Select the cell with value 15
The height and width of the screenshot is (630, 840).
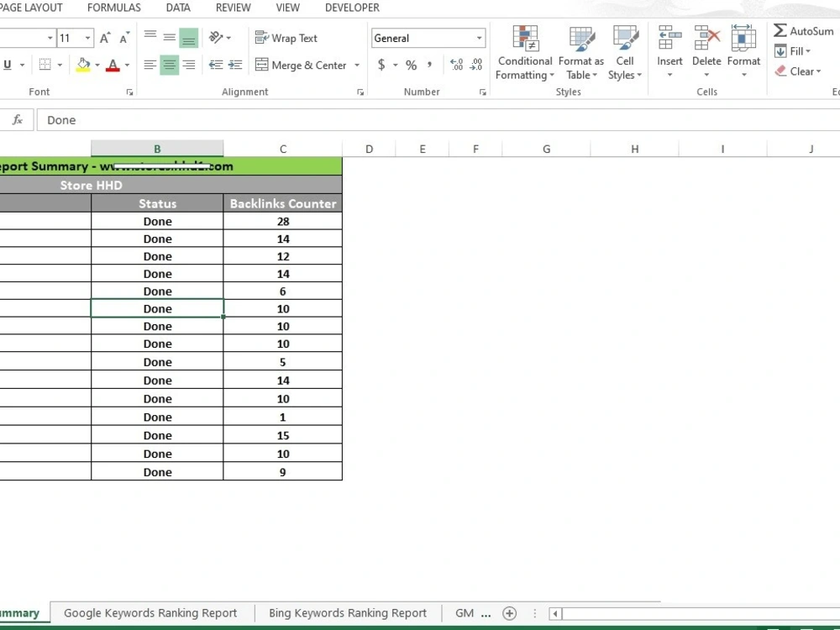coord(283,435)
